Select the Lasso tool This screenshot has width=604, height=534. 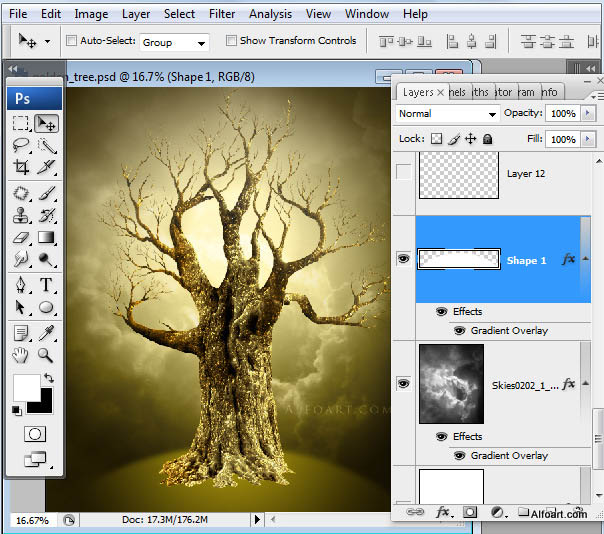(21, 146)
